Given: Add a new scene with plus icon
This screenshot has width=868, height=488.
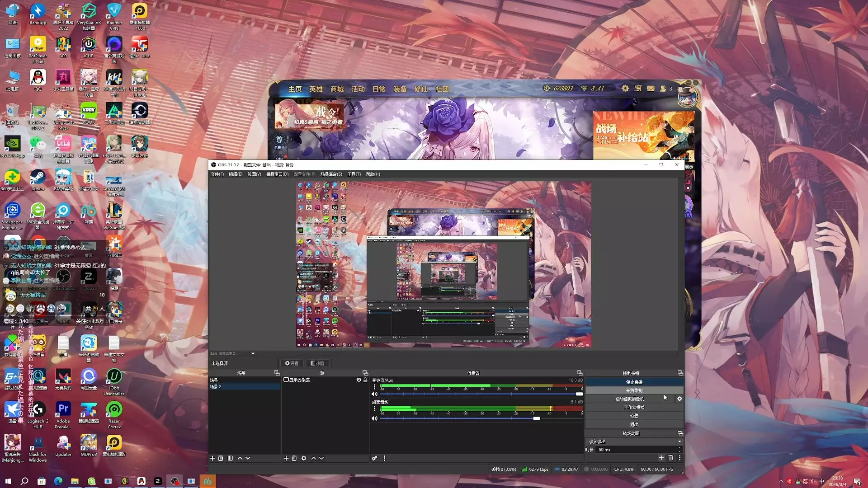Looking at the screenshot, I should click(212, 458).
